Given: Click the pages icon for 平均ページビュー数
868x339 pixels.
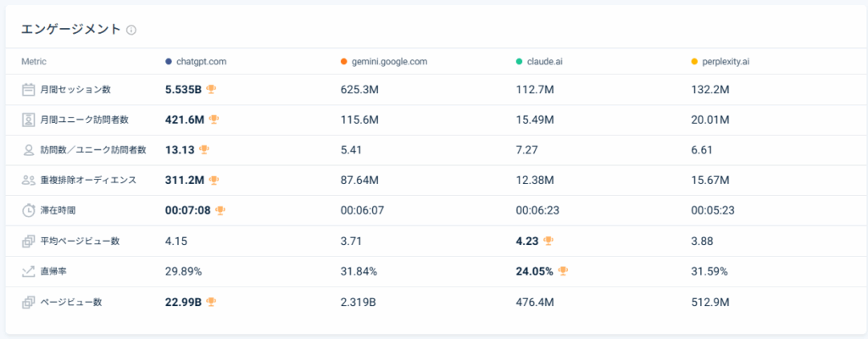Looking at the screenshot, I should (28, 241).
